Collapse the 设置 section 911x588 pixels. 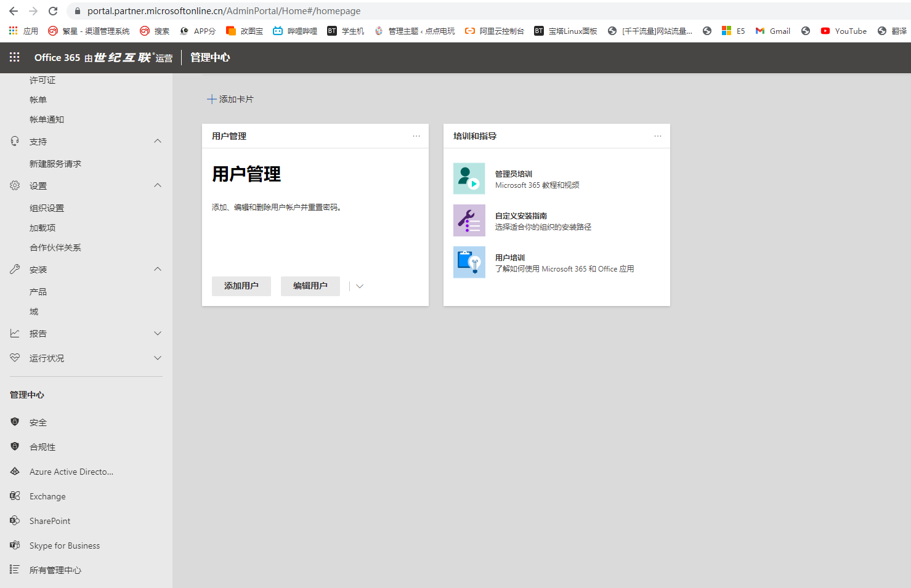(158, 185)
